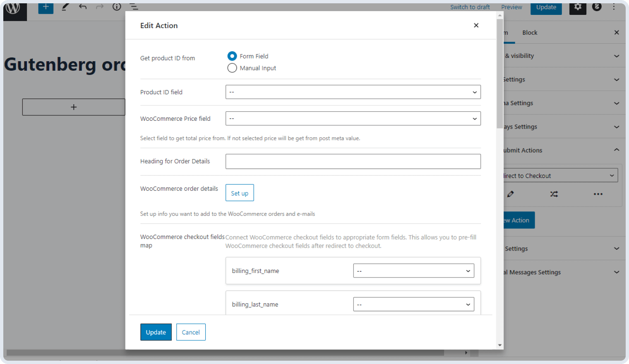Select Form Field radio for product ID

232,56
